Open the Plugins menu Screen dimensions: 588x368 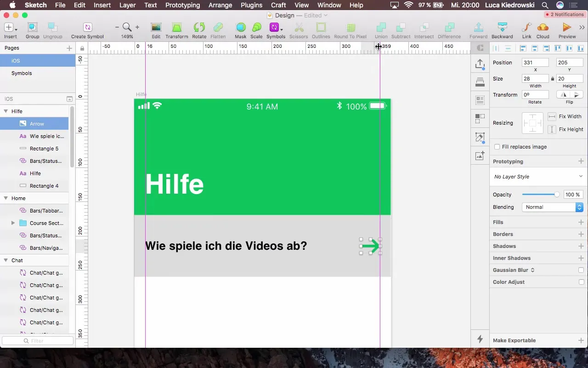[251, 5]
